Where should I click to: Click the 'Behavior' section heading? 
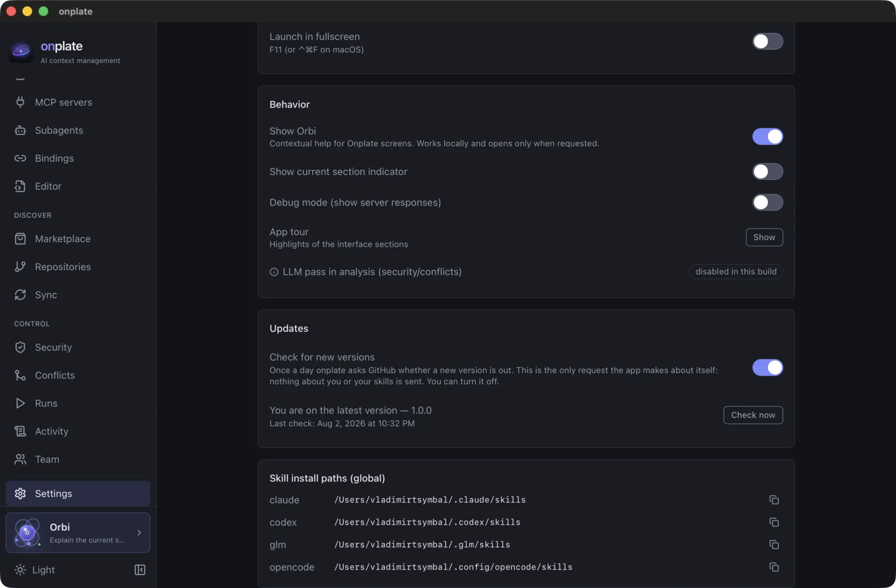click(290, 105)
